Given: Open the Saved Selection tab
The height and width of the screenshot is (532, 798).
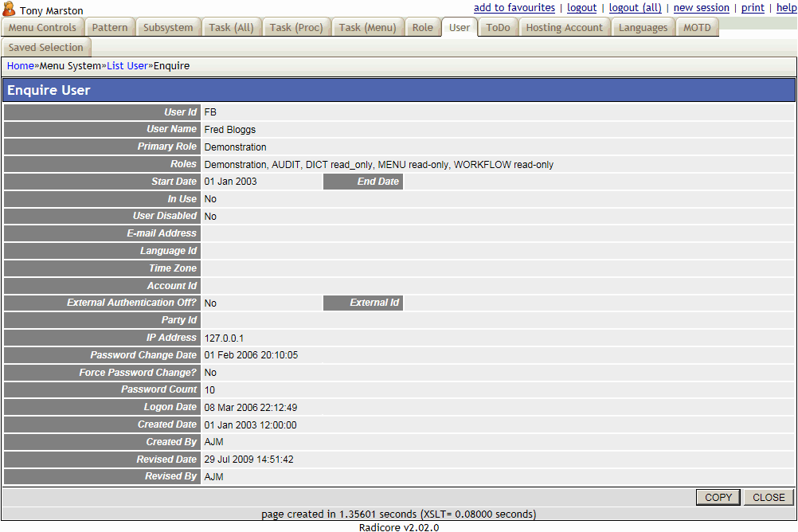Looking at the screenshot, I should coord(45,46).
